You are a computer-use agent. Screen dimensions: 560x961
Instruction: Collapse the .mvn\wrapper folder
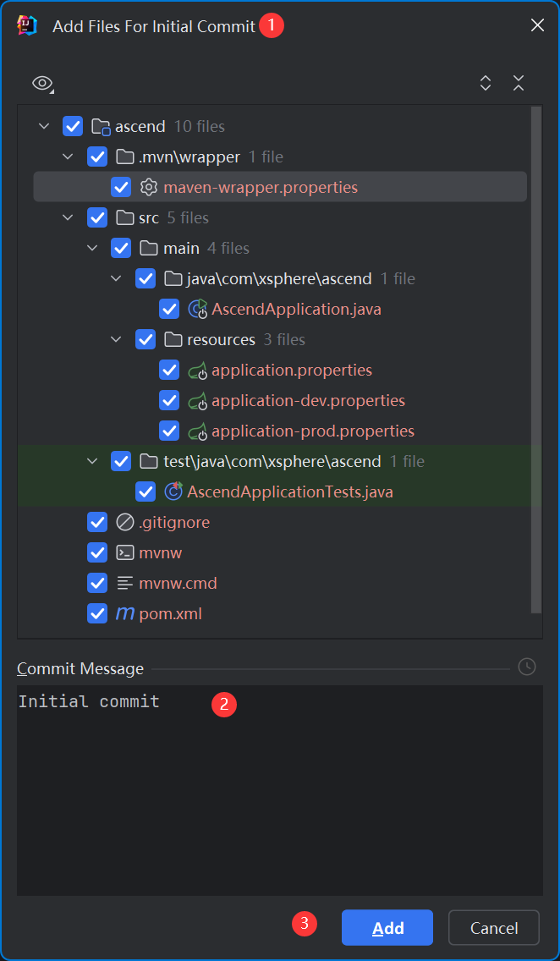click(69, 157)
